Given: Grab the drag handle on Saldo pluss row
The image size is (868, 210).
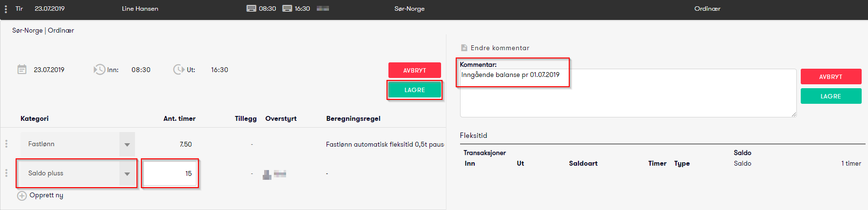Looking at the screenshot, I should [x=6, y=173].
